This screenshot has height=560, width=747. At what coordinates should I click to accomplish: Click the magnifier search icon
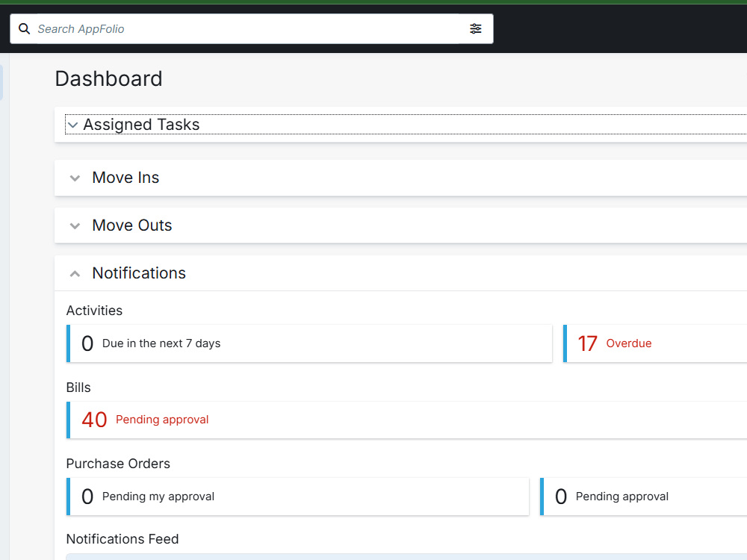[x=25, y=29]
